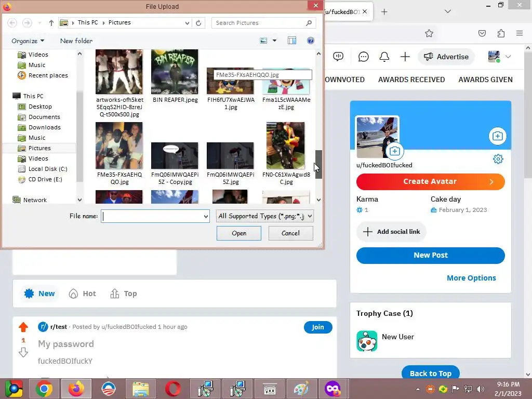Open recent locations dropdown arrow
The width and height of the screenshot is (532, 399).
coord(39,23)
